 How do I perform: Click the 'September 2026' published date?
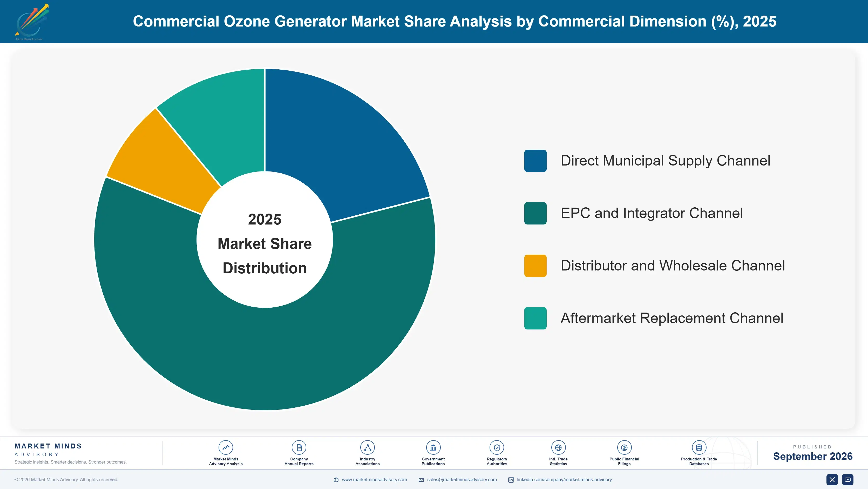pos(812,456)
